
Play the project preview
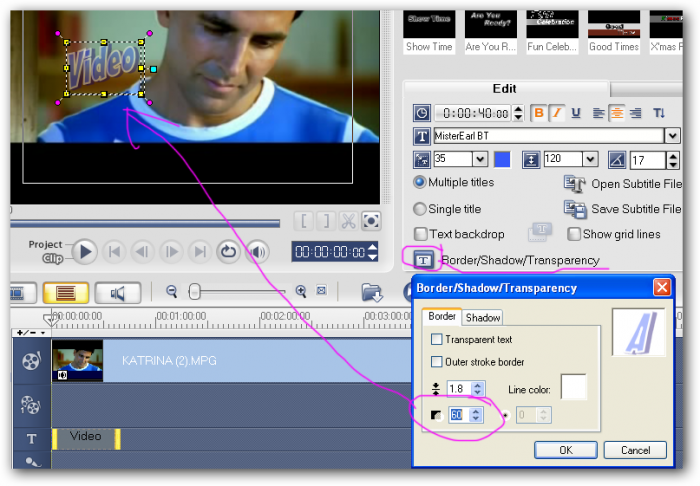click(x=84, y=252)
